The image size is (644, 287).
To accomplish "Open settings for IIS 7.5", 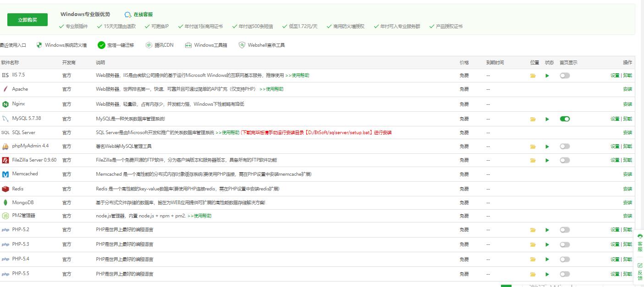I will [615, 76].
